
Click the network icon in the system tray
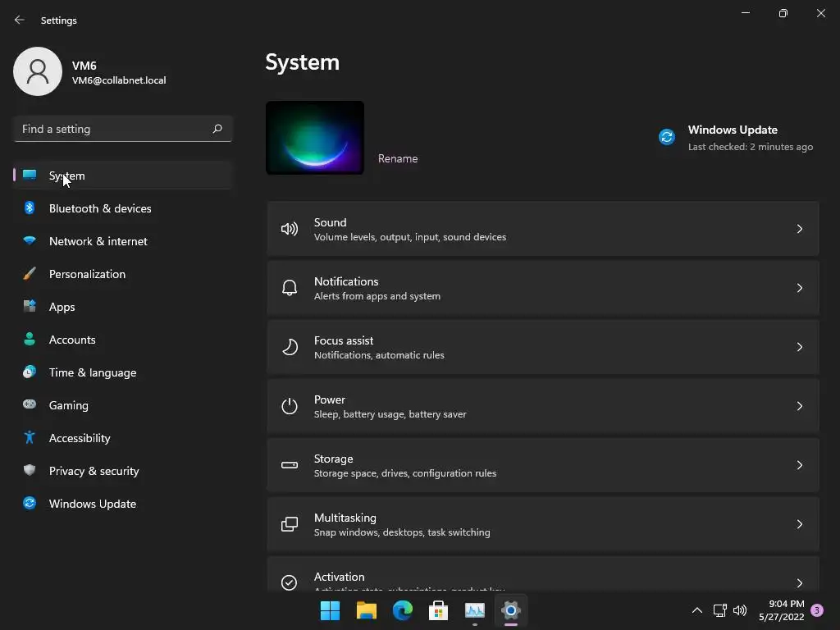(x=719, y=610)
